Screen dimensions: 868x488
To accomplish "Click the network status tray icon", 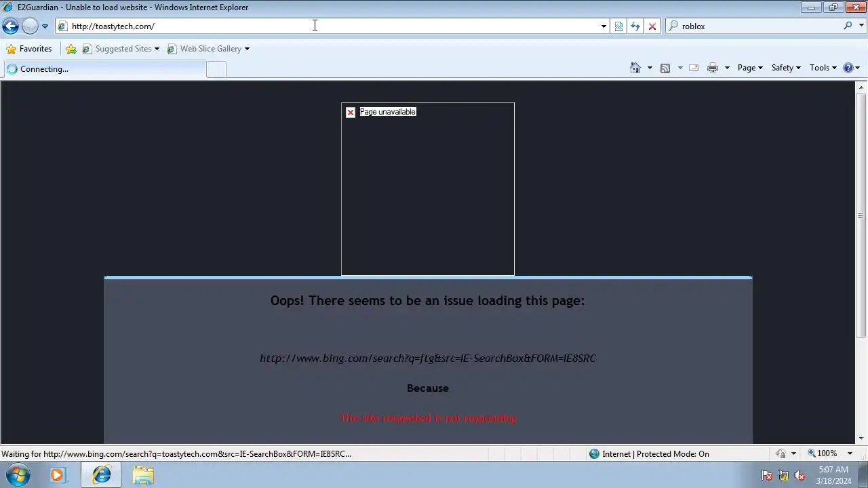I will (783, 476).
